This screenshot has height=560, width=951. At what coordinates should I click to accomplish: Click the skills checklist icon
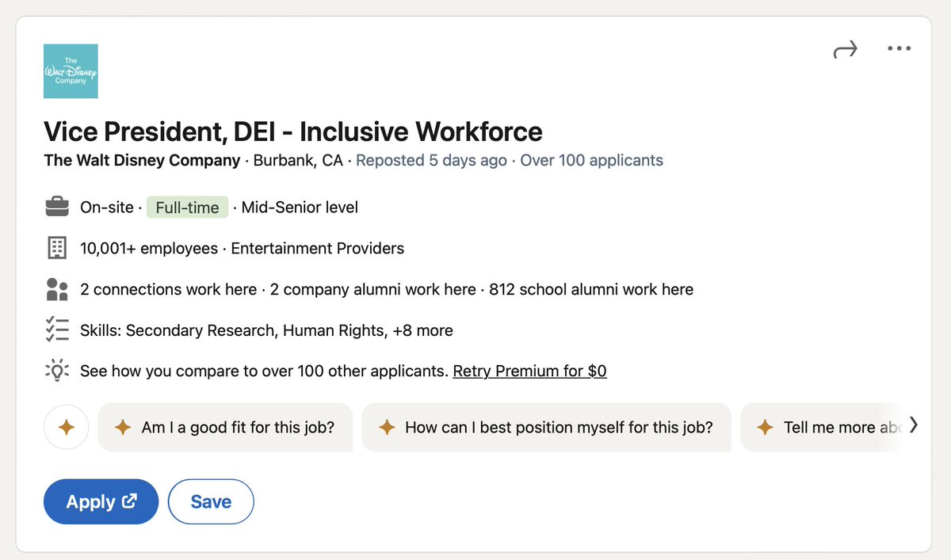pyautogui.click(x=57, y=330)
